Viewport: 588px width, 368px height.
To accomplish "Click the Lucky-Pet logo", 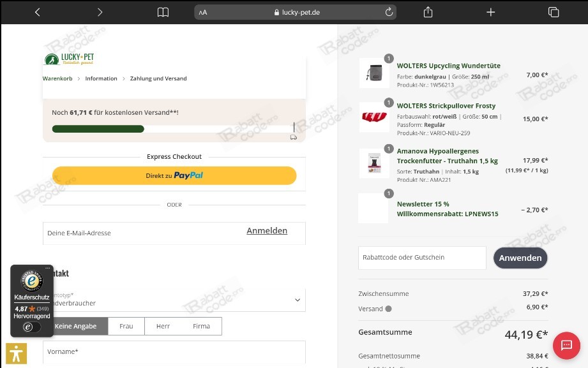I will pos(69,59).
